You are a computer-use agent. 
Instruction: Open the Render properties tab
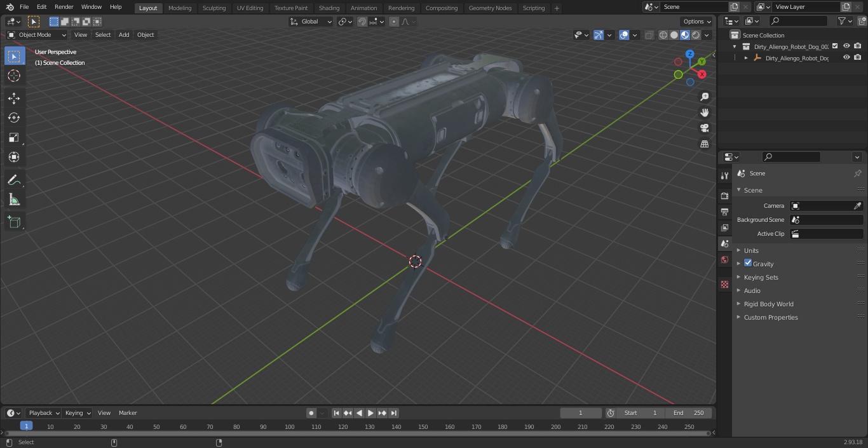[x=724, y=196]
